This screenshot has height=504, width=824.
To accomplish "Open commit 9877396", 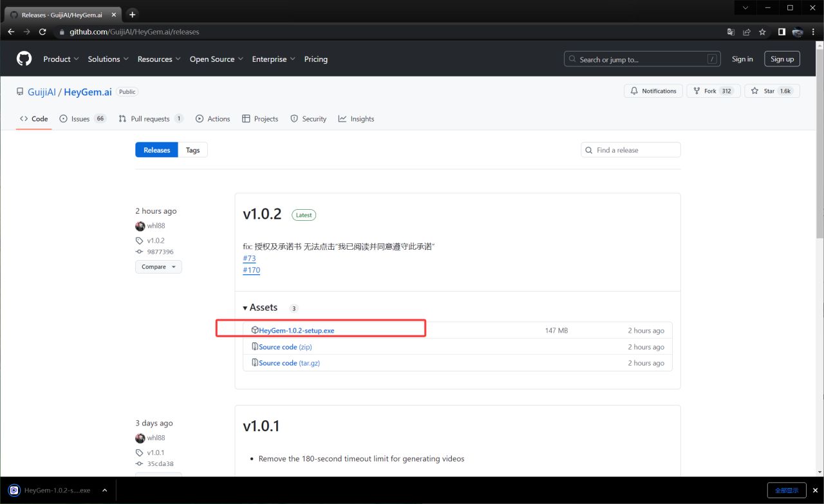I will coord(160,252).
